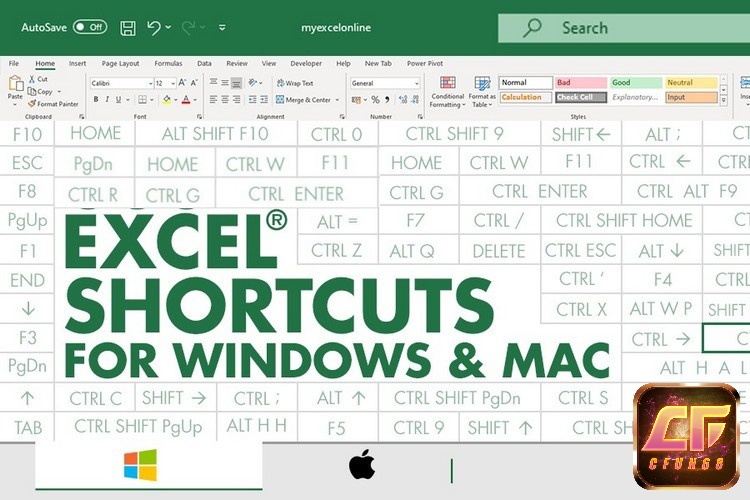This screenshot has height=500, width=750.
Task: Click the Font Color letter A icon
Action: click(186, 100)
